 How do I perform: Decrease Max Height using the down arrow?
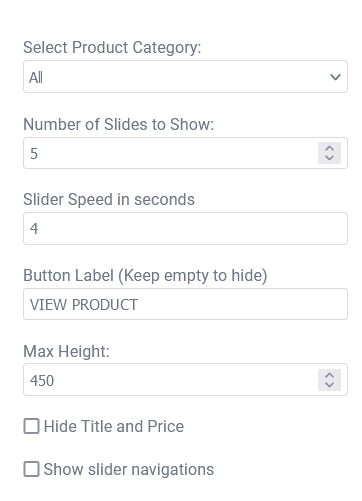coord(329,385)
